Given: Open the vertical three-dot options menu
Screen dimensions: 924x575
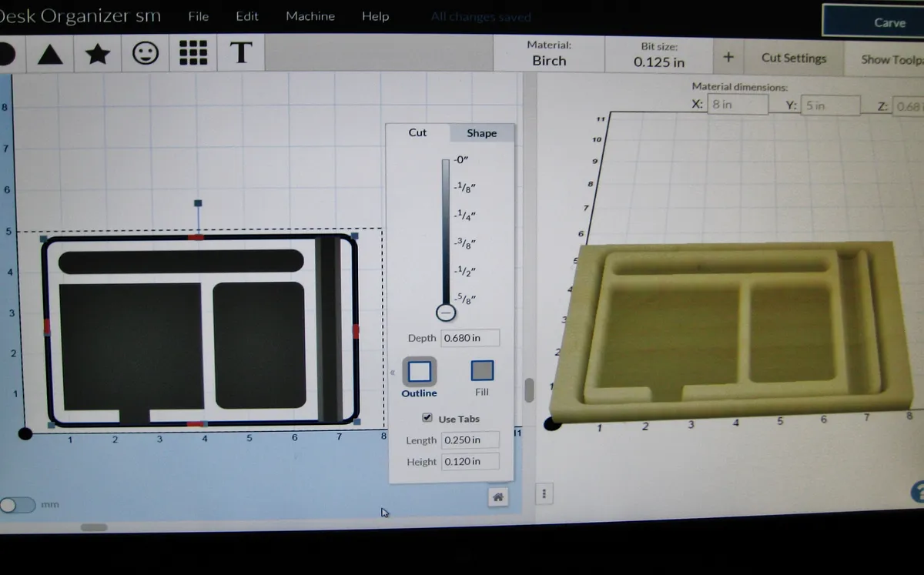Looking at the screenshot, I should pyautogui.click(x=544, y=493).
